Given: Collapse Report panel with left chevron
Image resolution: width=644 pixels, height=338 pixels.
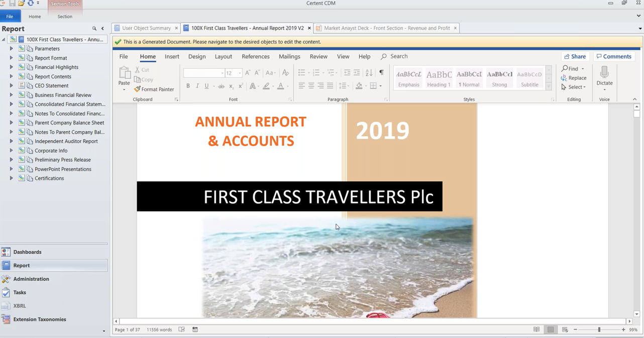Looking at the screenshot, I should pyautogui.click(x=102, y=29).
